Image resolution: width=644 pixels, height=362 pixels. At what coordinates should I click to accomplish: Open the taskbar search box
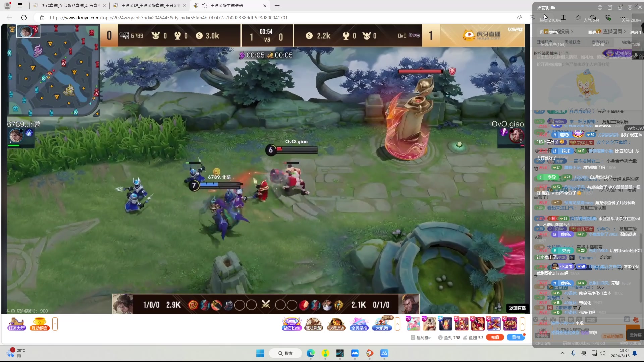[286, 353]
